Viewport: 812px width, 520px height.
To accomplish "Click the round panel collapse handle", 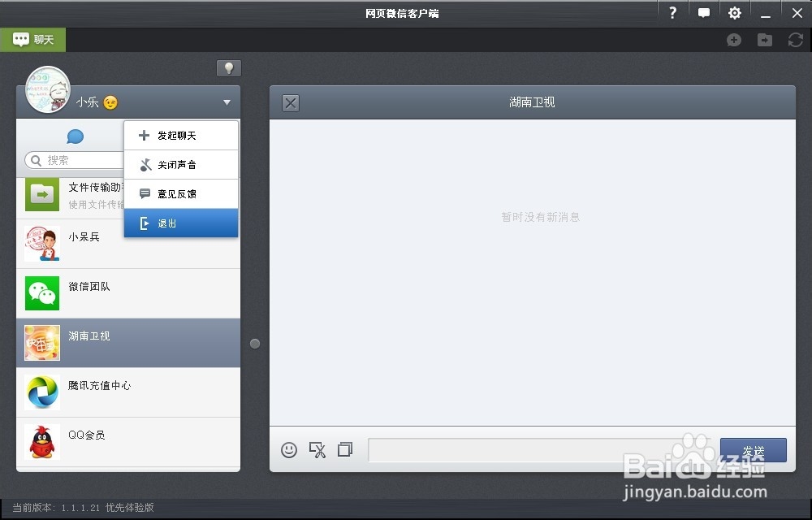I will [255, 344].
